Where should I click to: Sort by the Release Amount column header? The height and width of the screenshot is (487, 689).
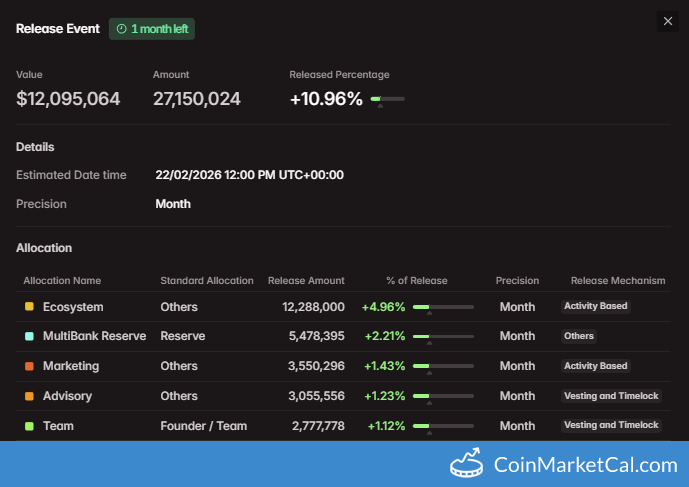point(306,280)
